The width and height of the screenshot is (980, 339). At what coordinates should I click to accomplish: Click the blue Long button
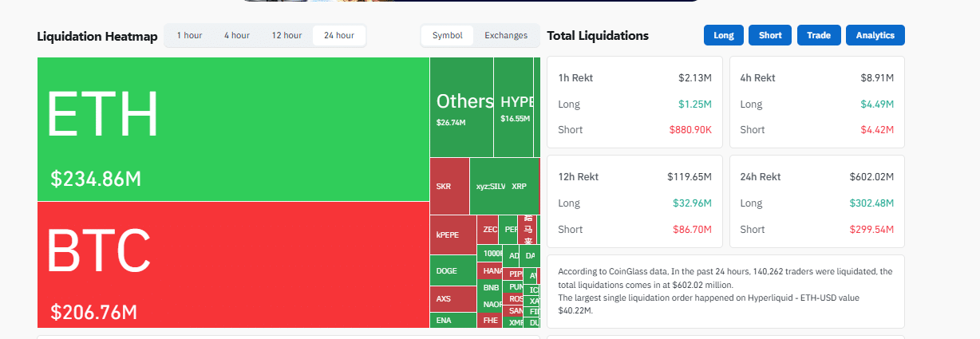point(724,36)
